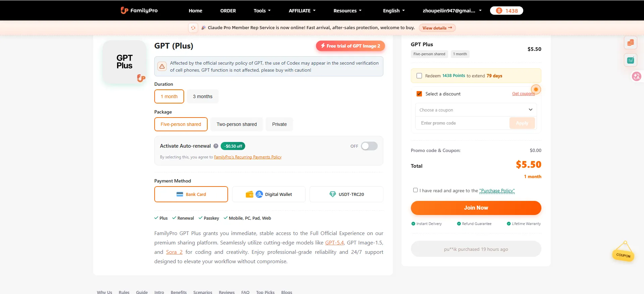Click the Refund Guarantee check icon
This screenshot has width=644, height=294.
click(x=459, y=224)
